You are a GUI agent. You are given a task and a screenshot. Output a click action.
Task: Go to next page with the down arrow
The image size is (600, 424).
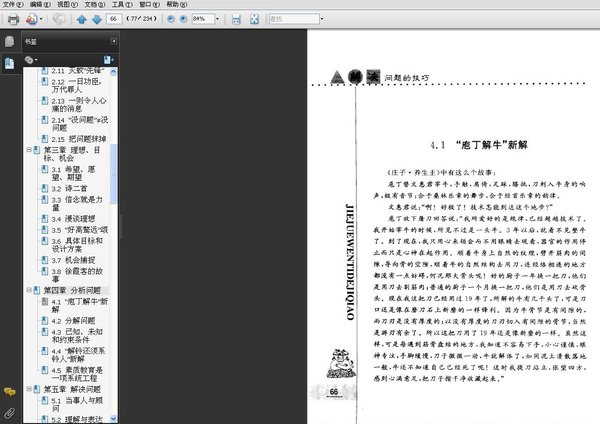[97, 19]
